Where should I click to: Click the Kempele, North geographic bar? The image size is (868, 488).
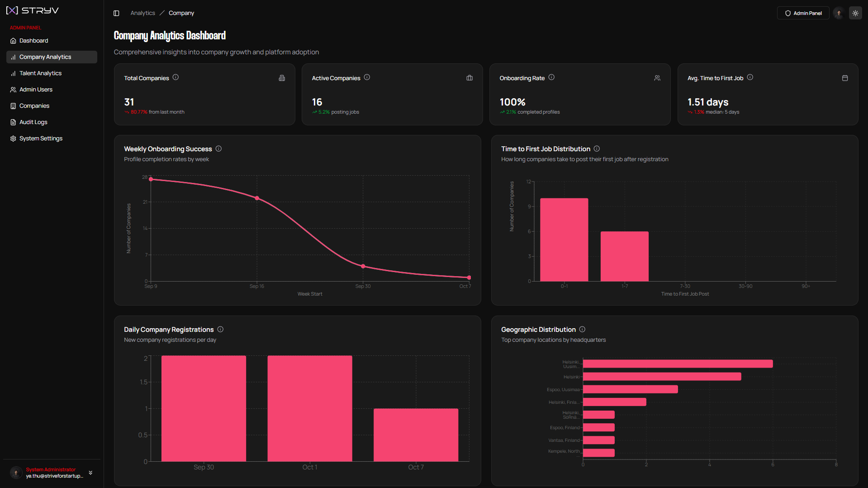[599, 453]
